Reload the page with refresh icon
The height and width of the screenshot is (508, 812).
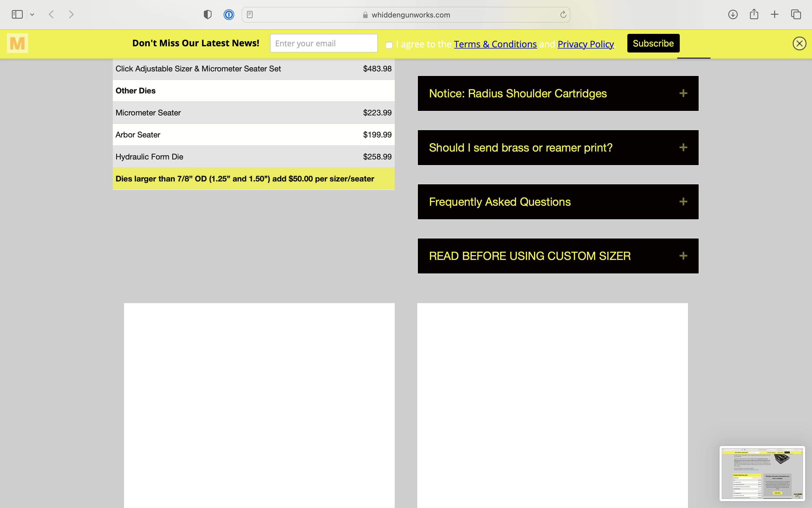563,14
